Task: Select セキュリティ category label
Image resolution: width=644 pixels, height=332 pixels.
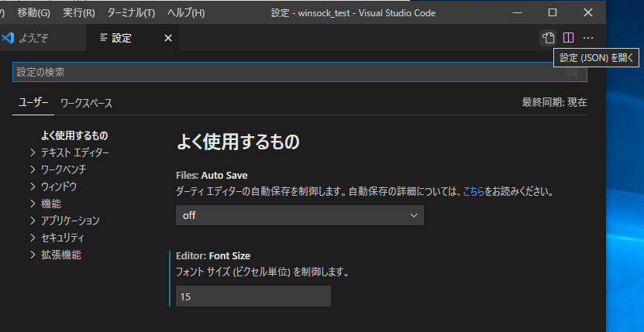Action: click(x=63, y=238)
